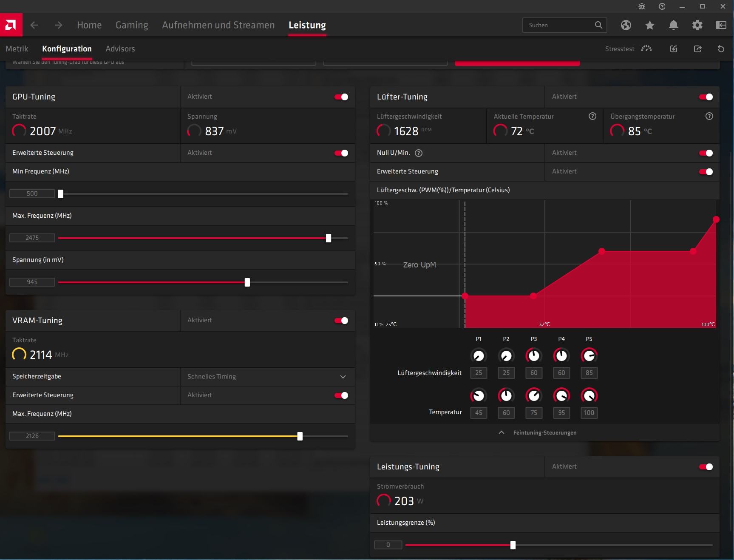734x560 pixels.
Task: Toggle Lüfter-Tuning switch
Action: coord(706,97)
